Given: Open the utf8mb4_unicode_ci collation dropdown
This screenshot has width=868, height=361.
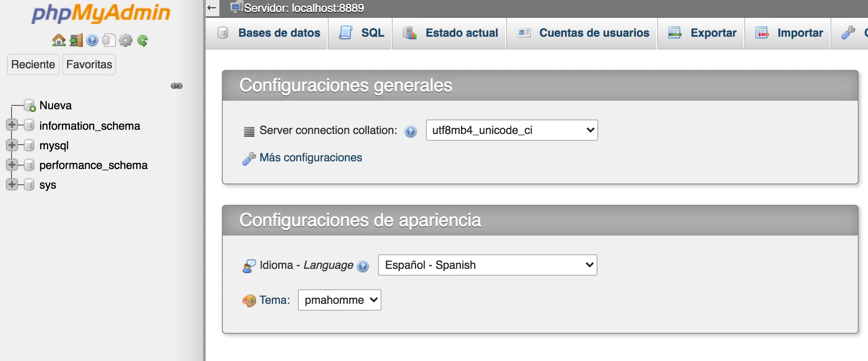Looking at the screenshot, I should click(512, 130).
